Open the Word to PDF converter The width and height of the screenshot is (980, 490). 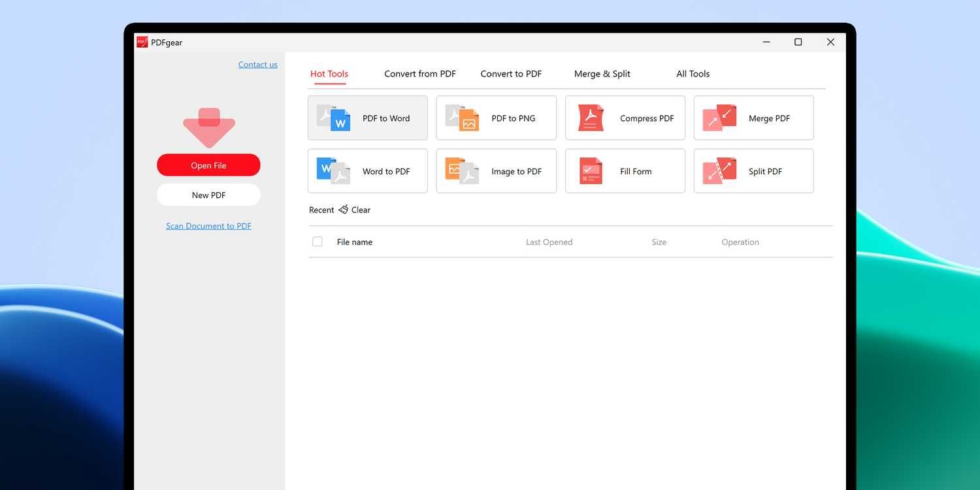point(367,171)
